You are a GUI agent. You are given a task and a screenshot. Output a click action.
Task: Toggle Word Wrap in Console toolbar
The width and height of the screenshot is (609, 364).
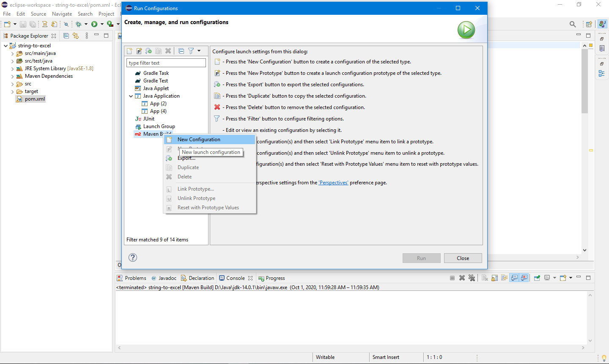click(x=504, y=278)
